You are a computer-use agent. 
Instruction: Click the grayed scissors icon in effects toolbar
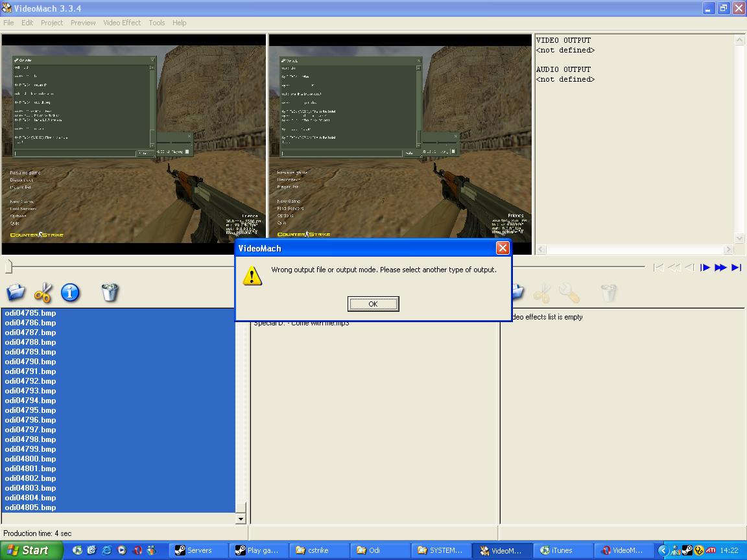(x=541, y=294)
